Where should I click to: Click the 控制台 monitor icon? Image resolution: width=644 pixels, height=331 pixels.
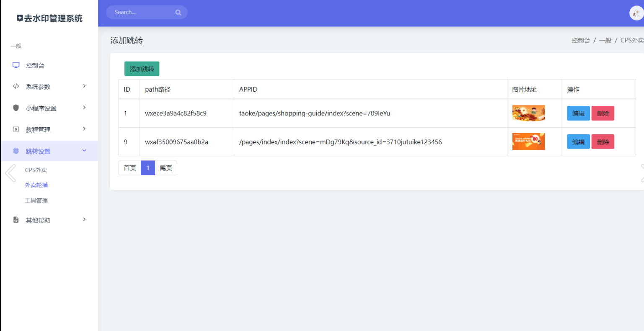tap(16, 65)
